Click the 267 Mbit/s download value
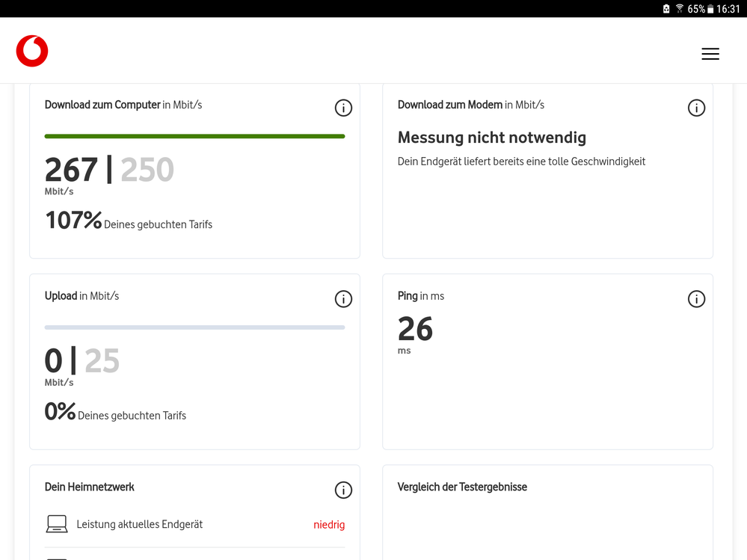The width and height of the screenshot is (747, 560). click(x=71, y=170)
